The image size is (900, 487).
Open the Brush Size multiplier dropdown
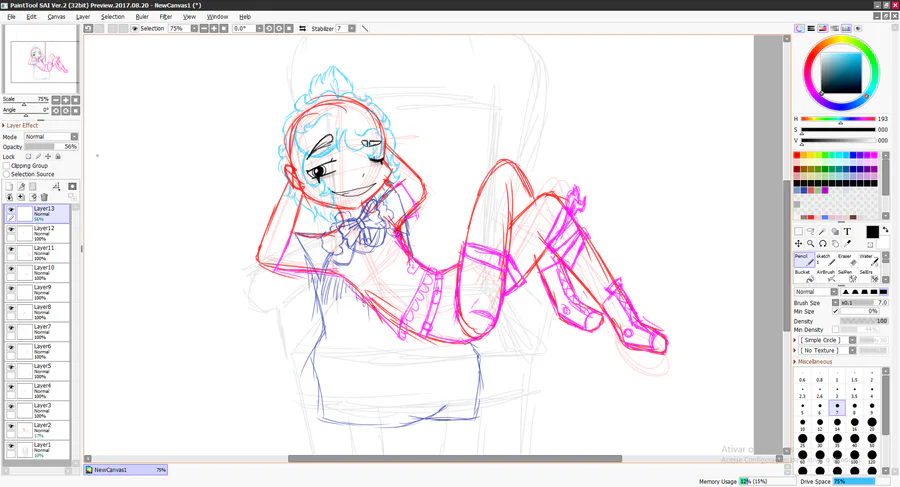pos(835,303)
